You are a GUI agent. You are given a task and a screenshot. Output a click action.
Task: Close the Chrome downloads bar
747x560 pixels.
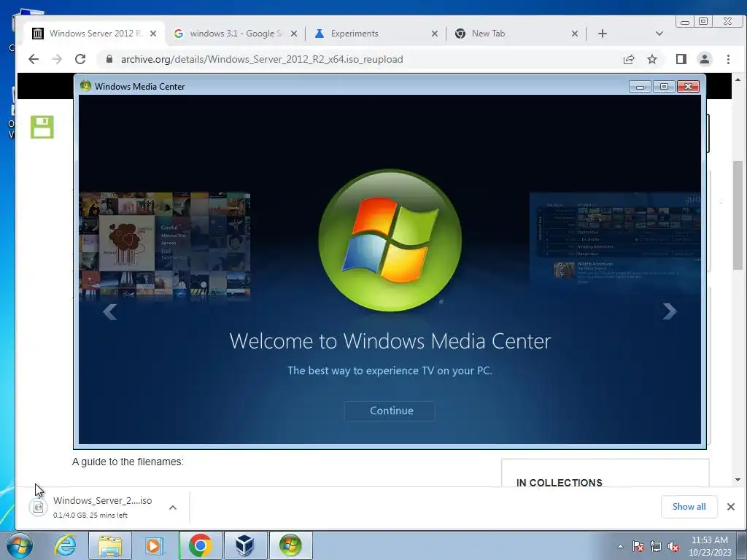point(731,507)
